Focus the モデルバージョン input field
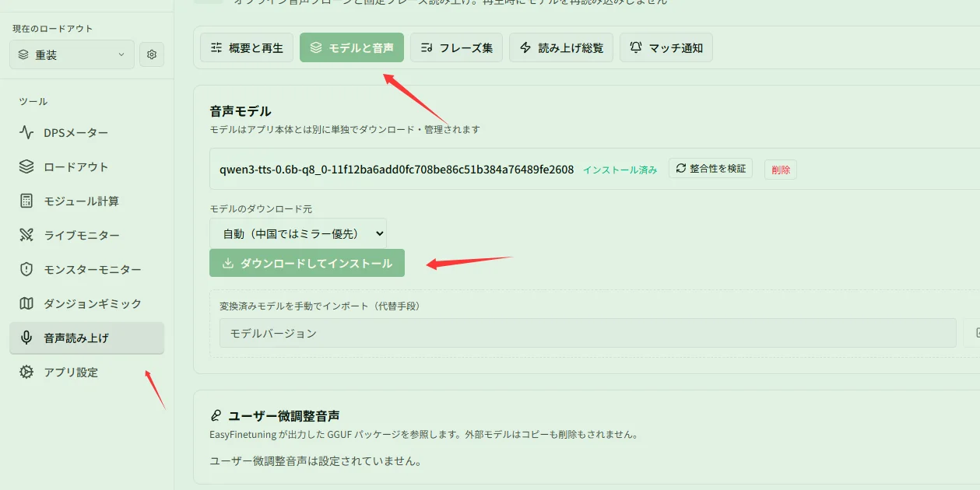The width and height of the screenshot is (980, 490). click(x=588, y=333)
